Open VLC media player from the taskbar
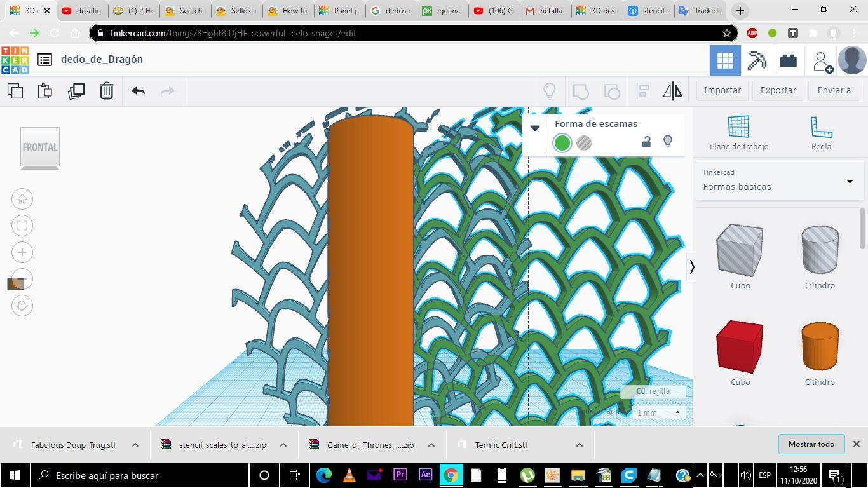Viewport: 868px width, 488px height. [349, 475]
